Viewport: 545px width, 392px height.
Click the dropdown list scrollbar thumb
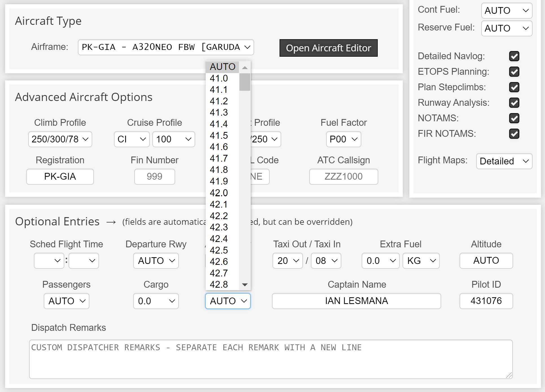[x=245, y=82]
